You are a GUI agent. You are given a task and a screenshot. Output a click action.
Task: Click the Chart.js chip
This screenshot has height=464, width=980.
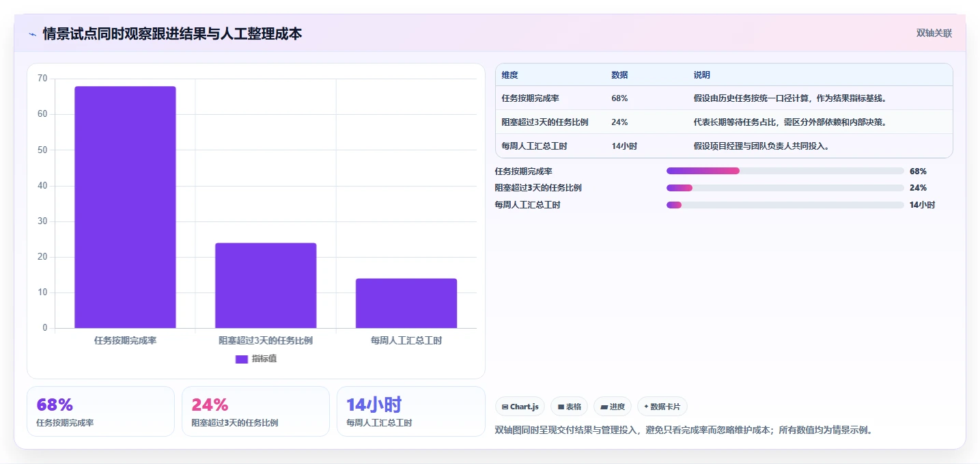click(x=520, y=407)
